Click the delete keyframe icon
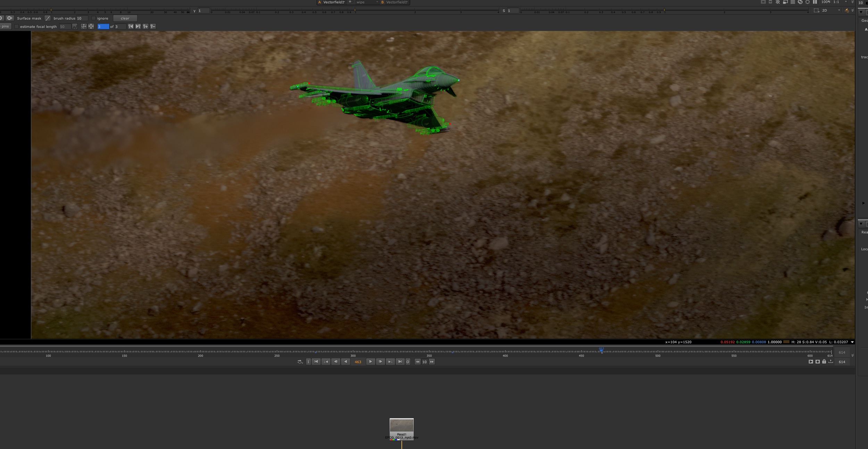The width and height of the screenshot is (868, 449). (x=153, y=26)
